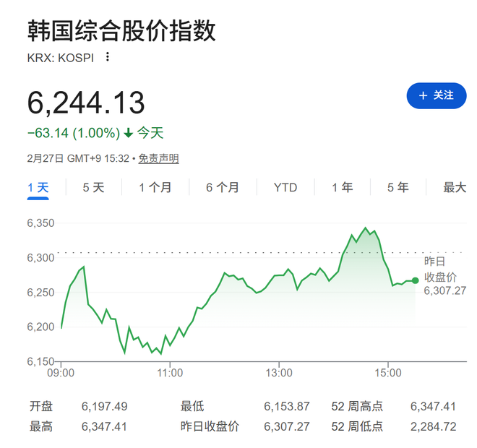Click the 韩国综合股价指数 title heading
The height and width of the screenshot is (448, 477).
coord(121,31)
